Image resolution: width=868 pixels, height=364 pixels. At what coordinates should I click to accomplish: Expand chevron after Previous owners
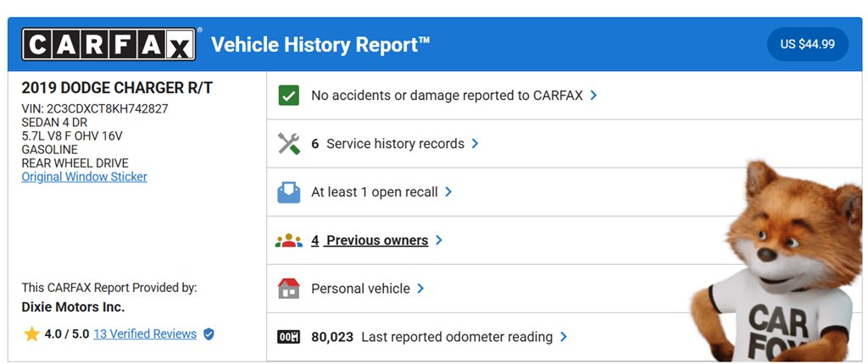(438, 240)
